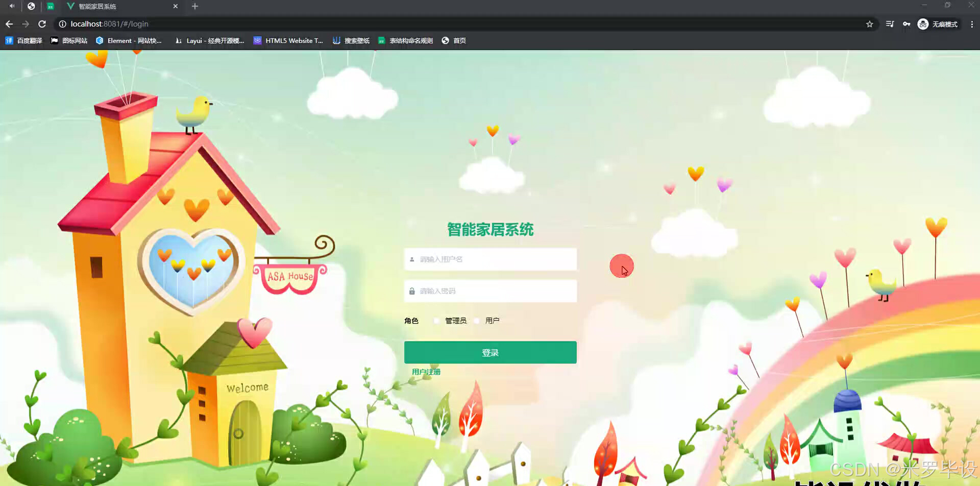Switch to the green icon pinned tab

[51, 7]
